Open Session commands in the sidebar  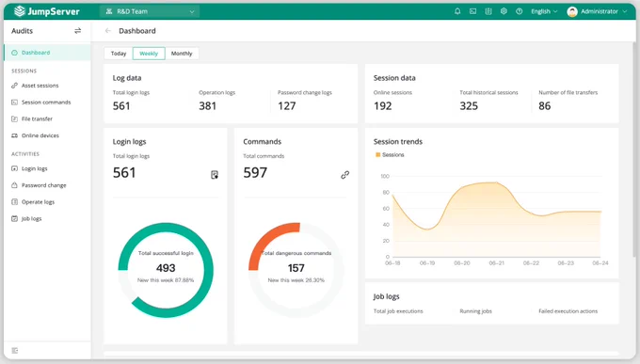[47, 102]
